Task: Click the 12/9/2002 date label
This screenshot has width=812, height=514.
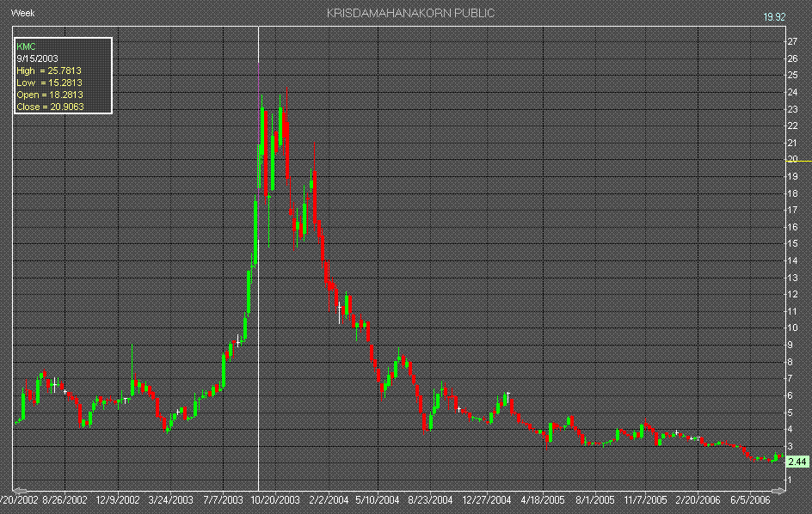Action: [x=118, y=500]
